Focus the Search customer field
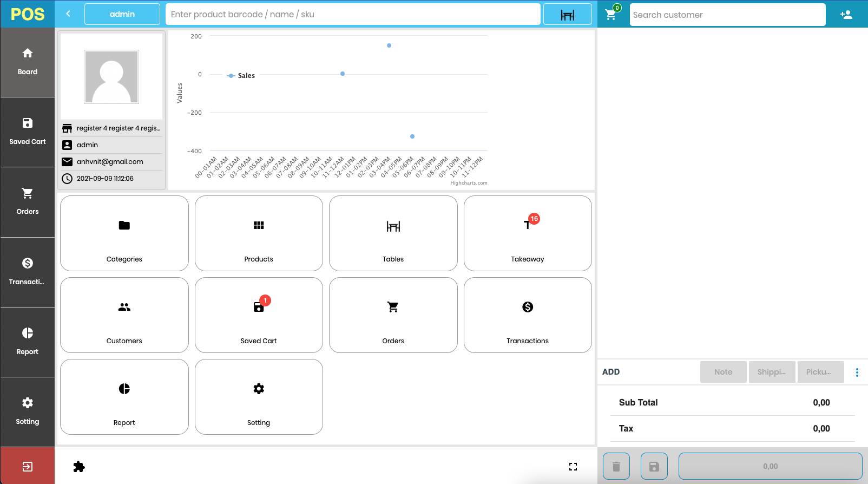 [x=727, y=15]
